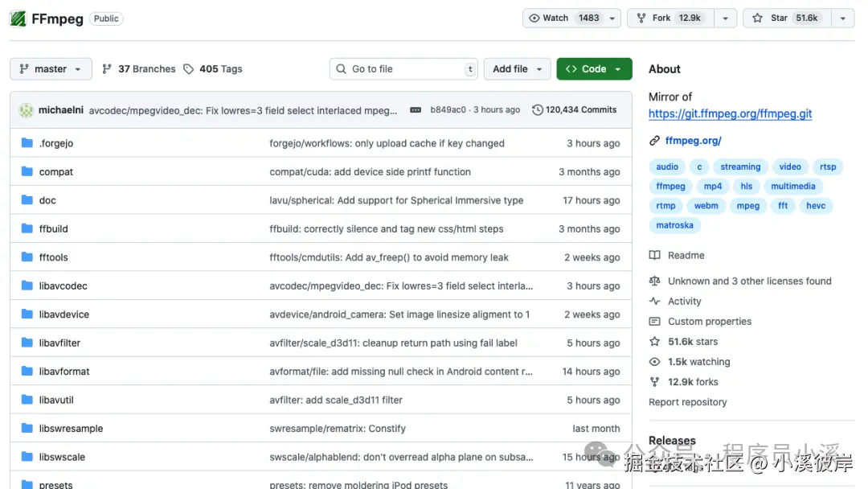
Task: Click the libswresample folder icon
Action: [x=27, y=428]
